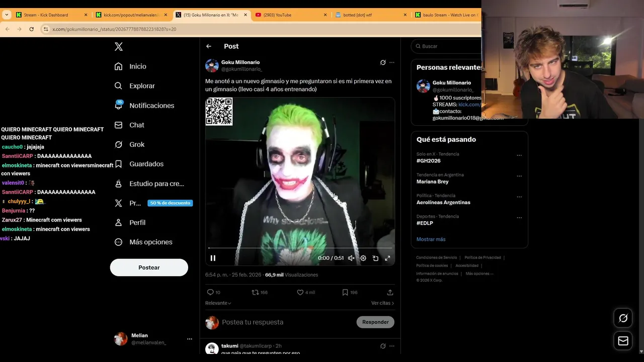Reload the page in the browser
Viewport: 644px width, 362px height.
[x=31, y=29]
